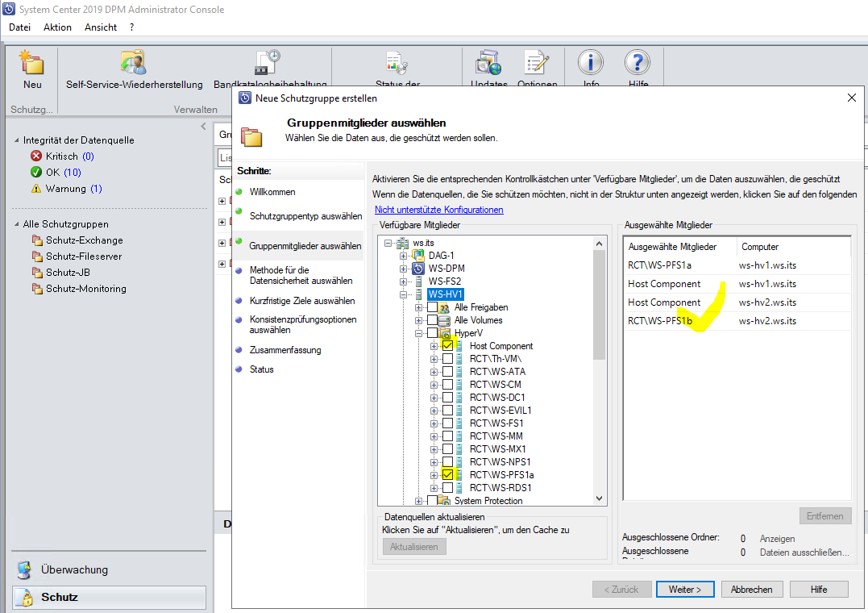Select OK (10) status entry
Viewport: 868px width, 613px height.
(x=56, y=173)
